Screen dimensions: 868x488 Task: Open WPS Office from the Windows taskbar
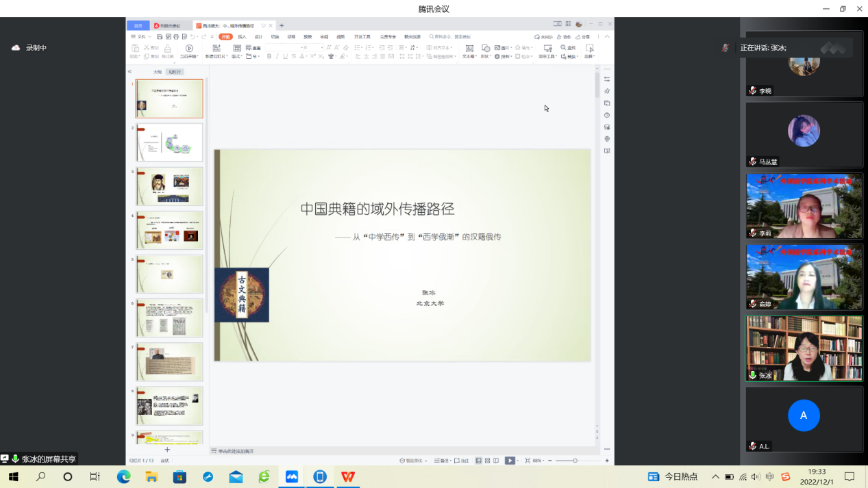[348, 476]
